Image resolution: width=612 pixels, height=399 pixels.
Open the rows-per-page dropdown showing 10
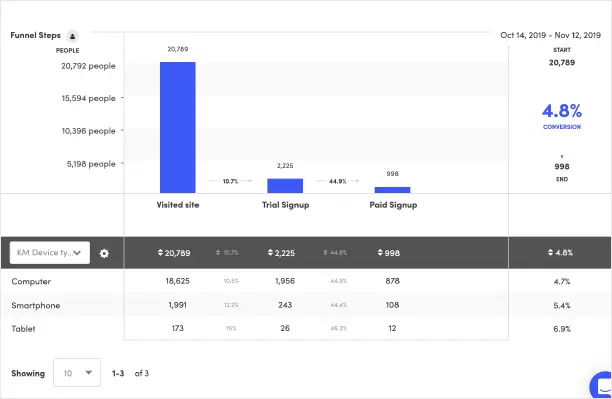(x=77, y=373)
